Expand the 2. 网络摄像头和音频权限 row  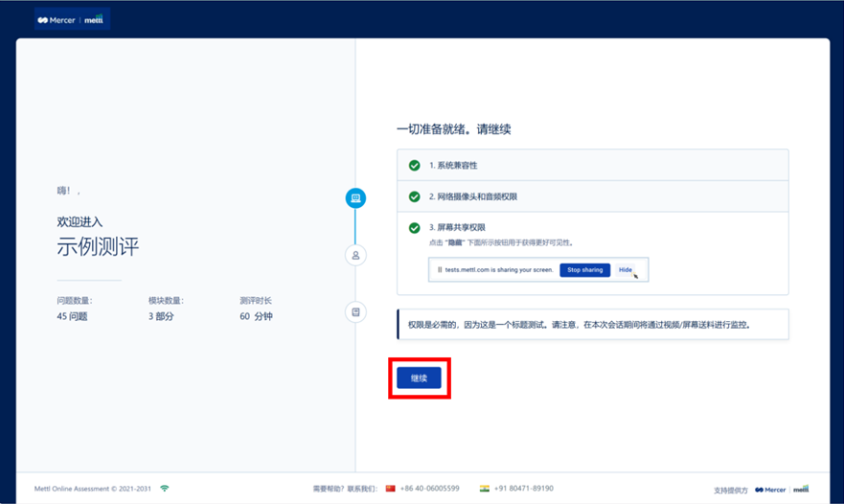592,196
